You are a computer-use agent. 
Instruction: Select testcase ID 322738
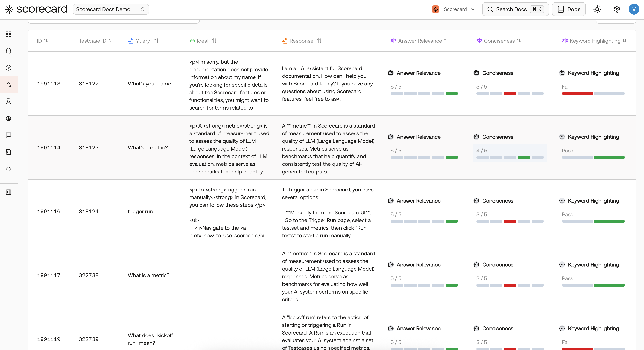[89, 275]
